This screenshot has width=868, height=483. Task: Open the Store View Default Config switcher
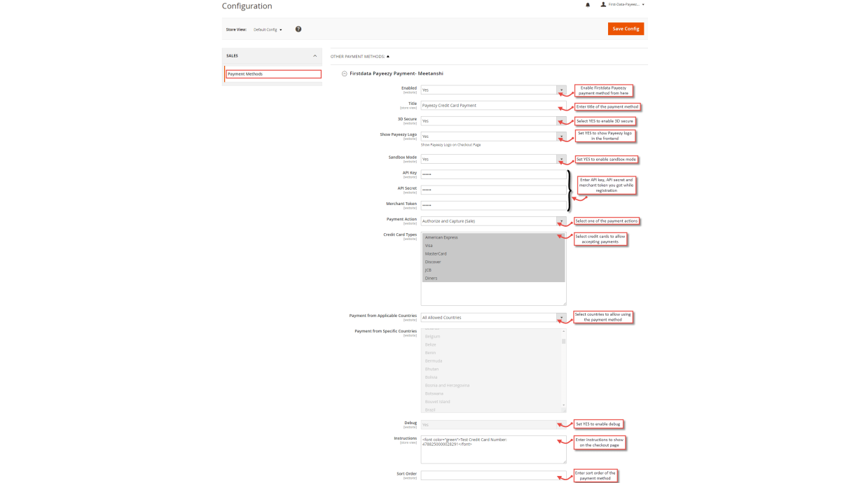point(268,30)
